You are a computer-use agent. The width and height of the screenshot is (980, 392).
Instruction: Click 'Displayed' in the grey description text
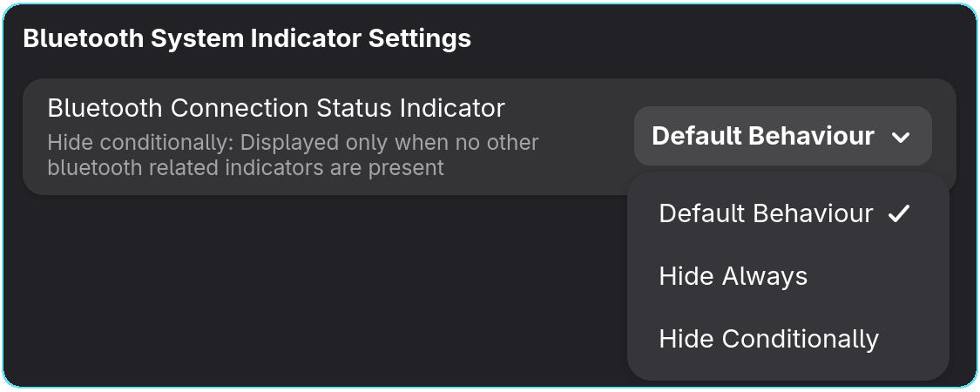click(x=283, y=142)
